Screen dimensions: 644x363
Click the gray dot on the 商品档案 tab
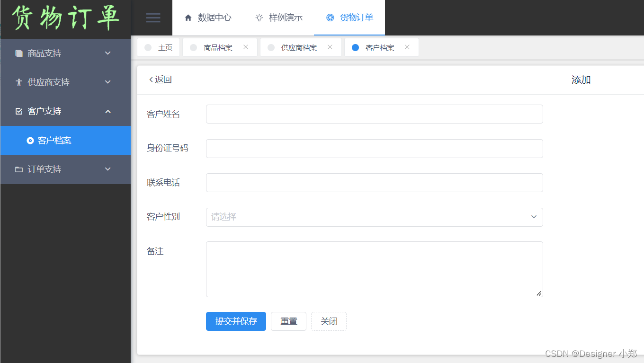point(193,47)
